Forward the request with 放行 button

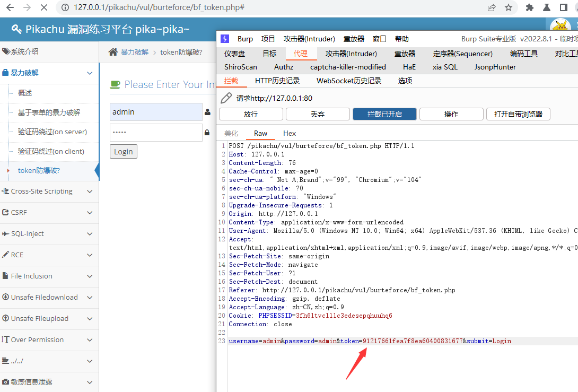[251, 115]
